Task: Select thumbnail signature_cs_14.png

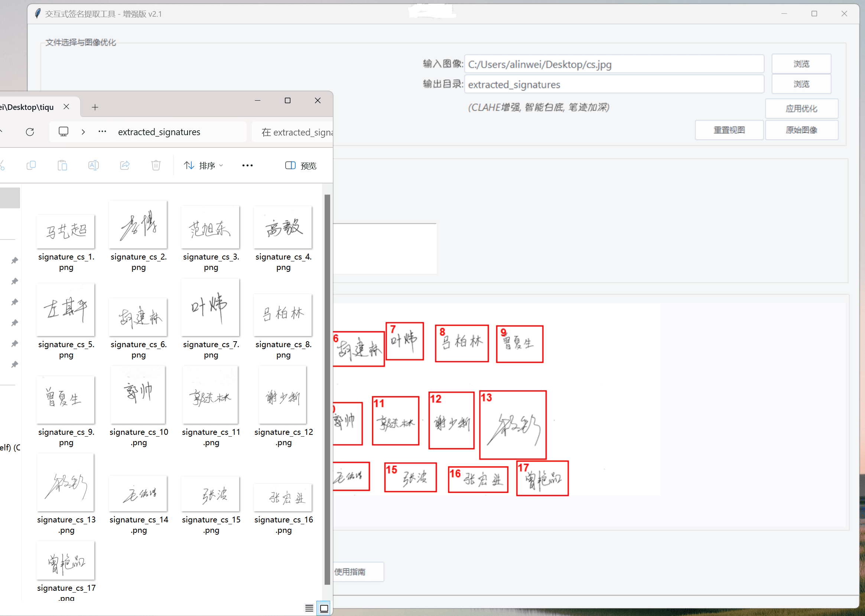Action: 138,493
